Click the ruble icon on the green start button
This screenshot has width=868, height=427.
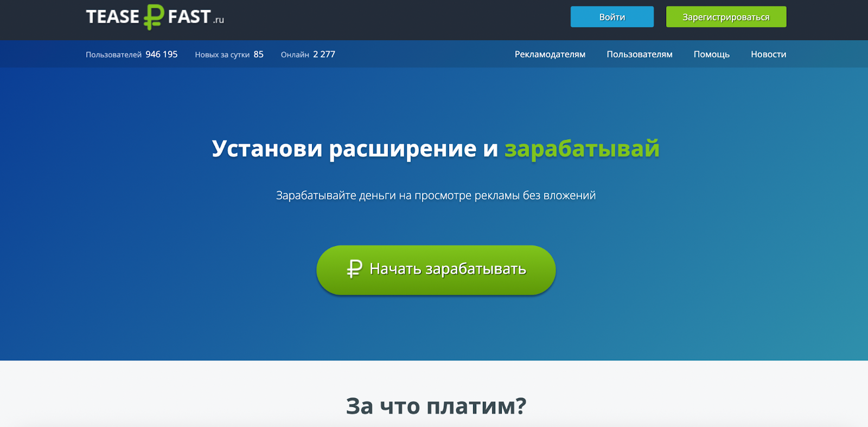click(x=354, y=269)
